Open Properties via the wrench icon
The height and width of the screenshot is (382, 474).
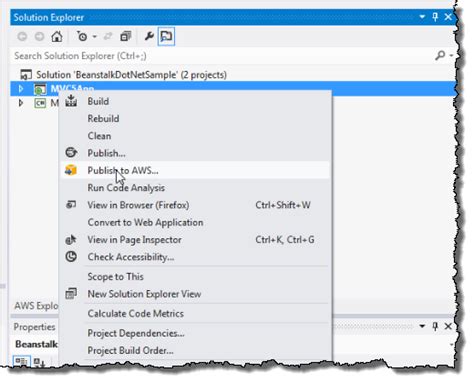click(149, 36)
